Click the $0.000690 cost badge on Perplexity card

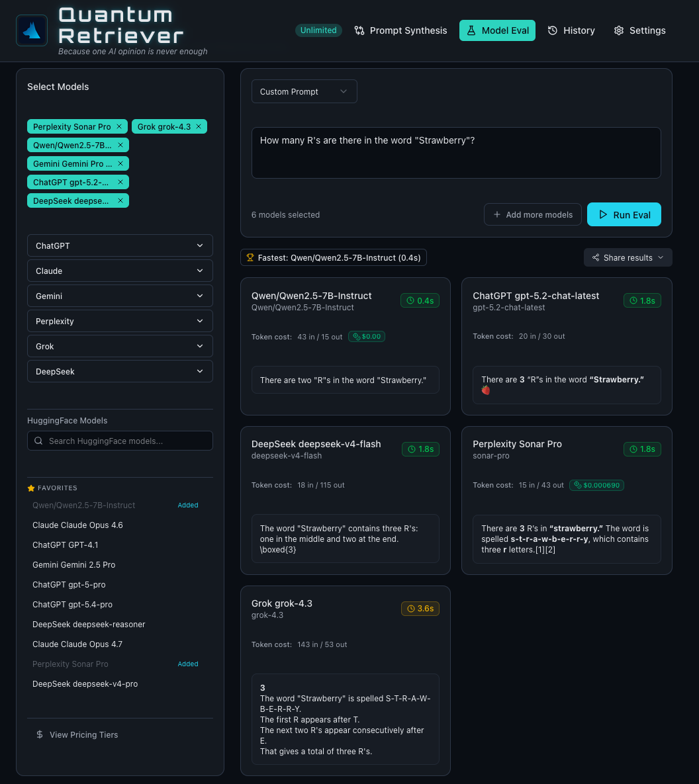(x=596, y=485)
